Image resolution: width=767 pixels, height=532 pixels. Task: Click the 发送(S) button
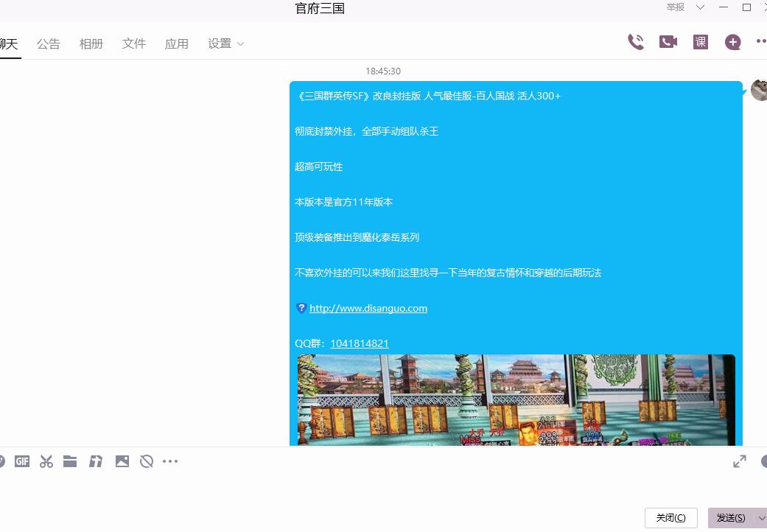coord(732,518)
